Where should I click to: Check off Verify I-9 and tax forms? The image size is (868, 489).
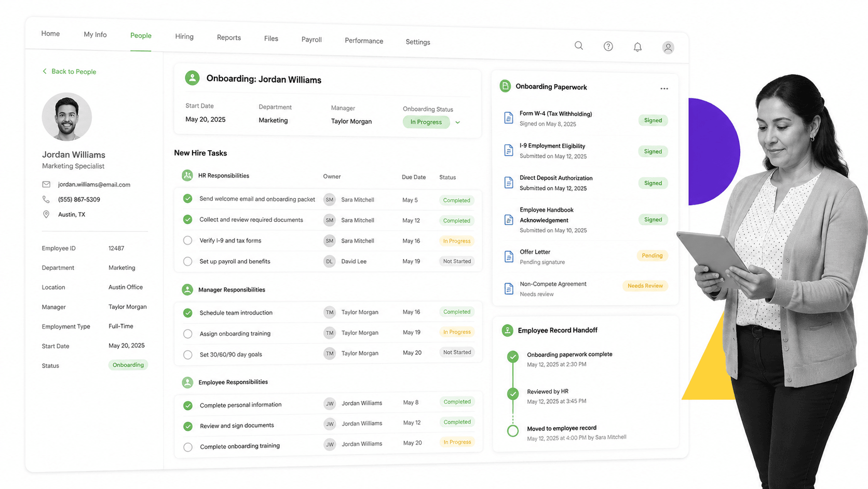point(188,241)
